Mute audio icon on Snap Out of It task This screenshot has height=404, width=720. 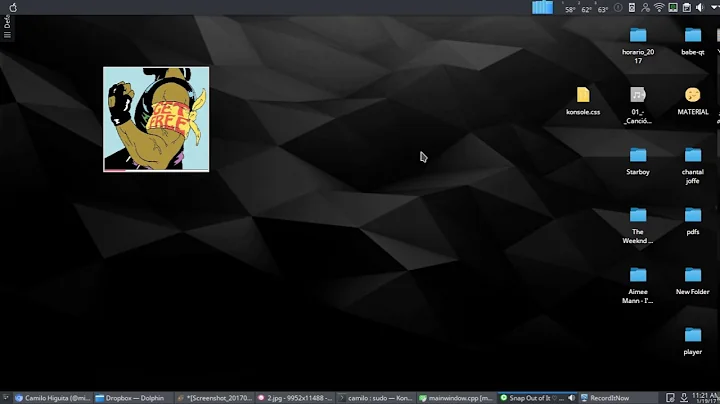(571, 398)
